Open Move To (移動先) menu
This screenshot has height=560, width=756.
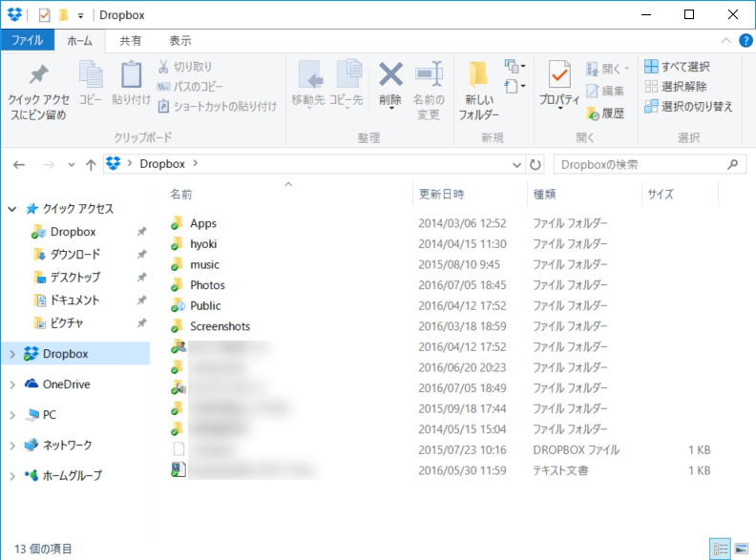tap(308, 85)
